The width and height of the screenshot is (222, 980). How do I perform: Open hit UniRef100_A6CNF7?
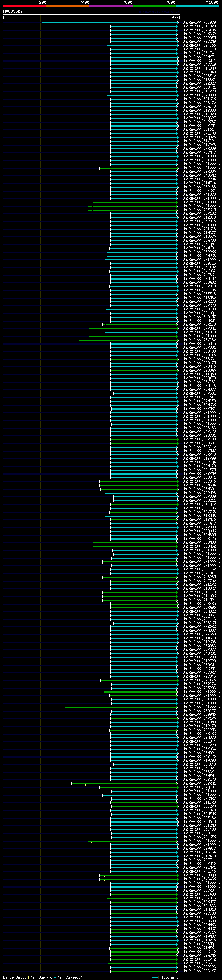pos(199,153)
